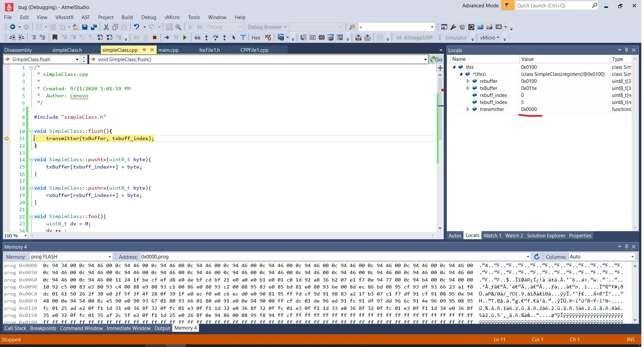Pin the simpleClass.cpp tab
This screenshot has width=644, height=347.
pyautogui.click(x=144, y=49)
